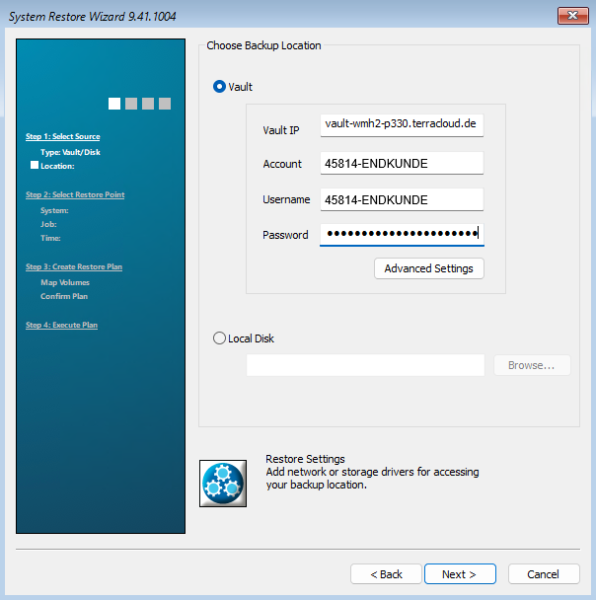This screenshot has width=596, height=600.
Task: Open Step 3: Create Restore Plan link
Action: pyautogui.click(x=74, y=267)
